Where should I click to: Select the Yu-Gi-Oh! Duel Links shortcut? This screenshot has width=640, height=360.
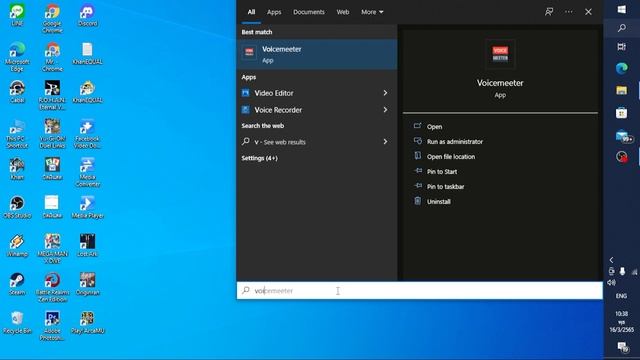pyautogui.click(x=52, y=133)
